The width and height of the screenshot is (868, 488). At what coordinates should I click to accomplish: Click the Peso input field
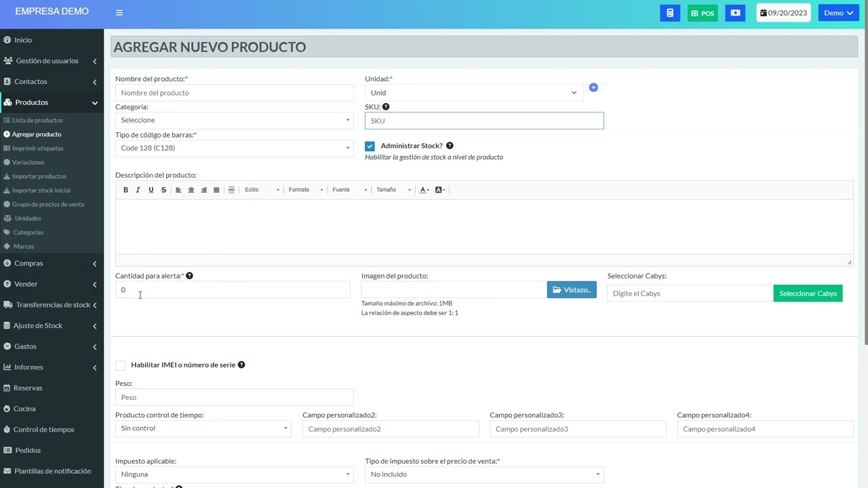click(235, 397)
